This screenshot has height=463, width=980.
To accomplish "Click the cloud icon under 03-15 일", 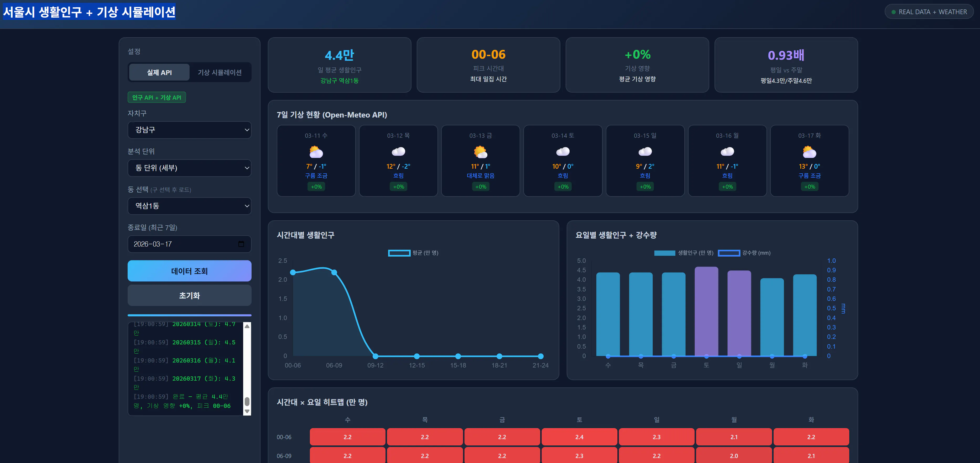I will tap(645, 152).
